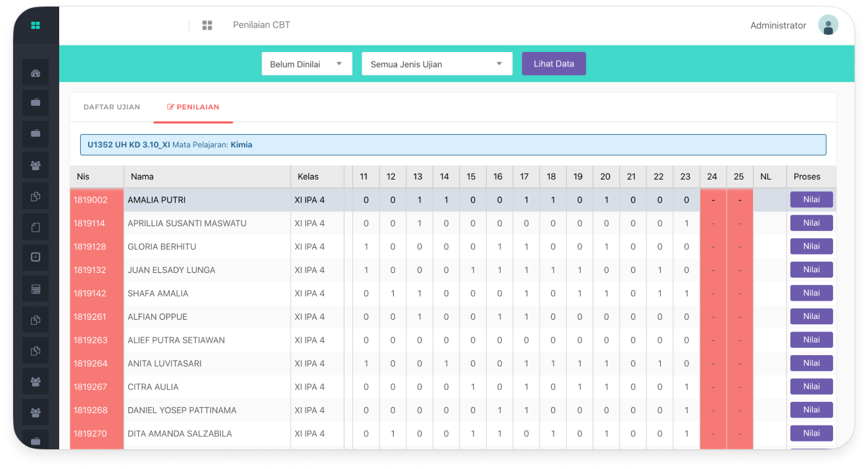Switch to the DAFTAR UJIAN tab
868x469 pixels.
tap(111, 107)
